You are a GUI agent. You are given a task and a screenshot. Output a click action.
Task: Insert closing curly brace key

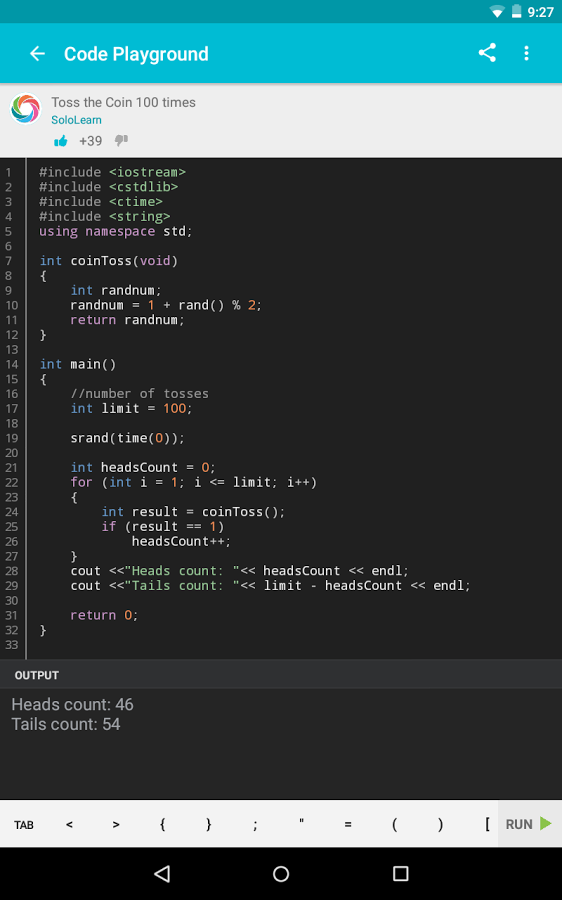[x=208, y=825]
